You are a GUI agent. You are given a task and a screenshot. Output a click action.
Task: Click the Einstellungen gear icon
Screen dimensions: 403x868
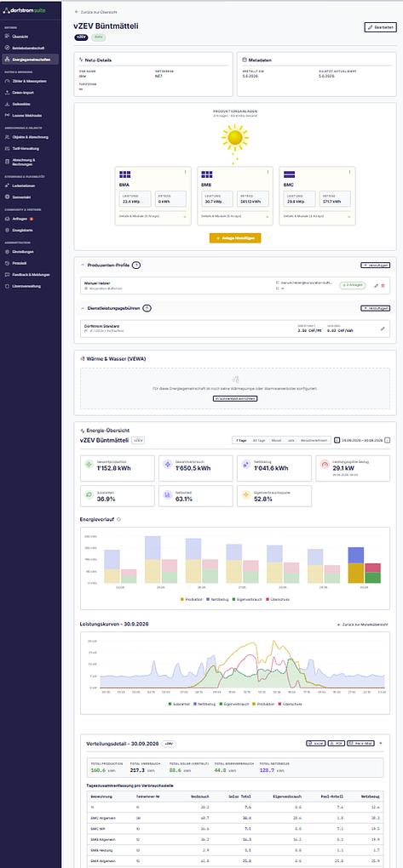pos(7,252)
